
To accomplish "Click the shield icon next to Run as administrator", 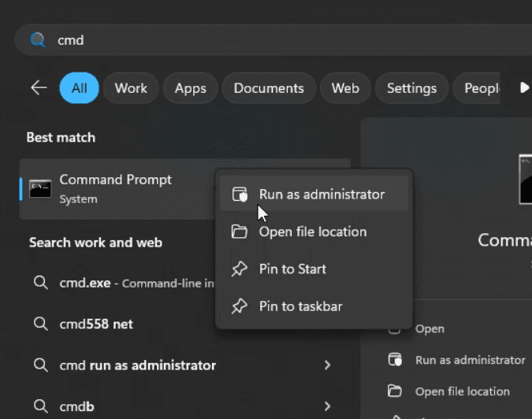I will point(239,195).
